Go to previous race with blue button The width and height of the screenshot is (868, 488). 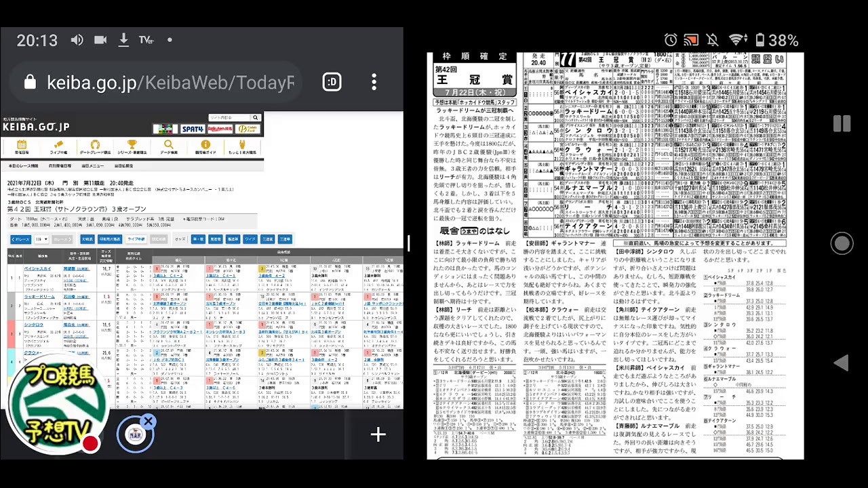(x=20, y=239)
